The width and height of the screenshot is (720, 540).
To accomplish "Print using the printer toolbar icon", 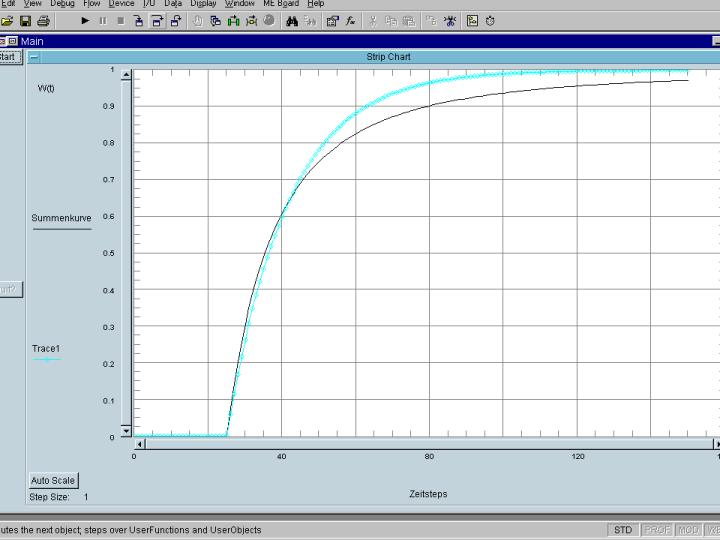I will coord(43,21).
